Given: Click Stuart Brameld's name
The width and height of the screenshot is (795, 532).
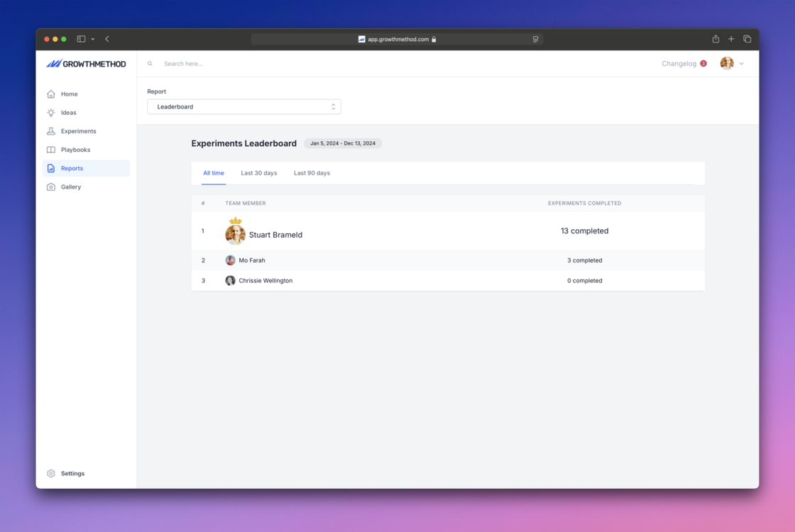Looking at the screenshot, I should (275, 235).
